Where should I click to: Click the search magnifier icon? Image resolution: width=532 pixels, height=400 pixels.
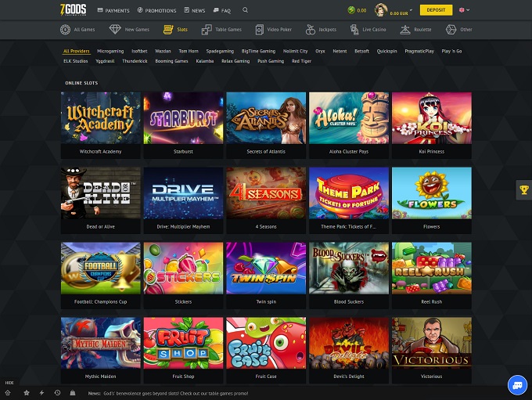coord(246,10)
